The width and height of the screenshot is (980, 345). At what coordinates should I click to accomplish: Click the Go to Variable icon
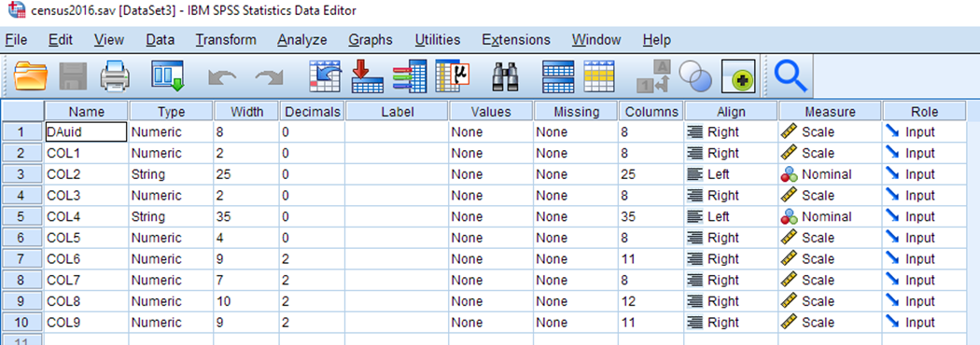click(x=368, y=76)
